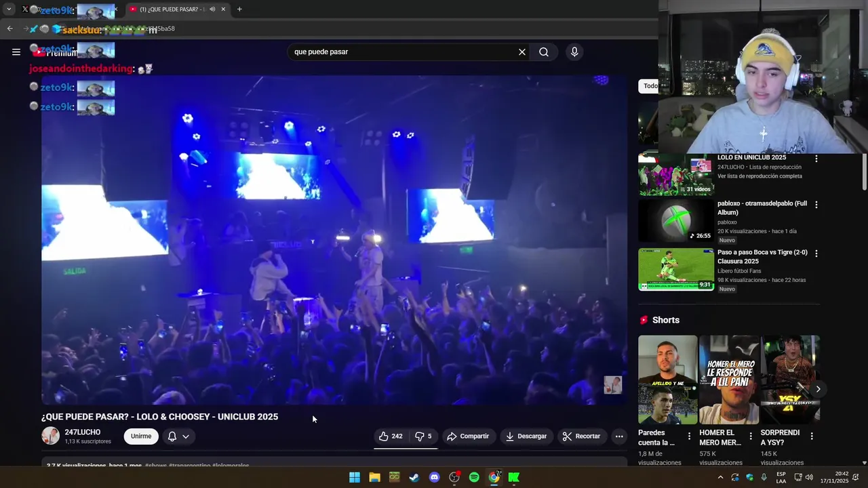Open the YouTube hamburger guide menu

click(x=16, y=52)
